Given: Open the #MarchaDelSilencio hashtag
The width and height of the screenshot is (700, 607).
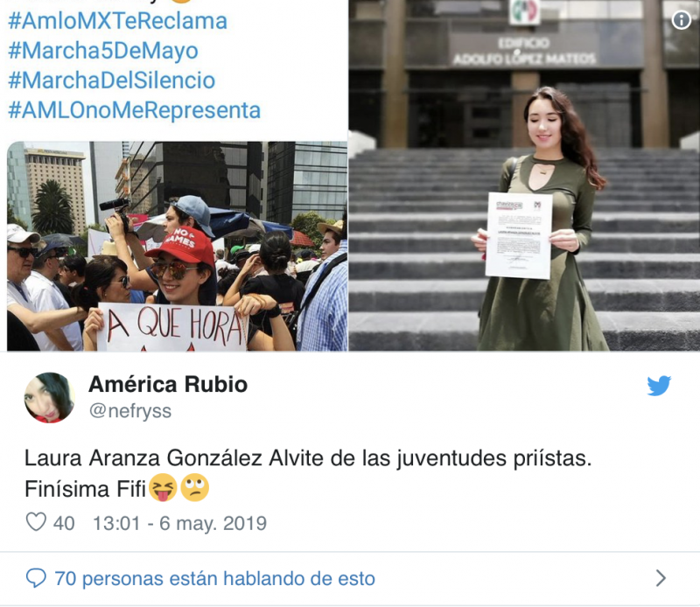Looking at the screenshot, I should tap(112, 80).
